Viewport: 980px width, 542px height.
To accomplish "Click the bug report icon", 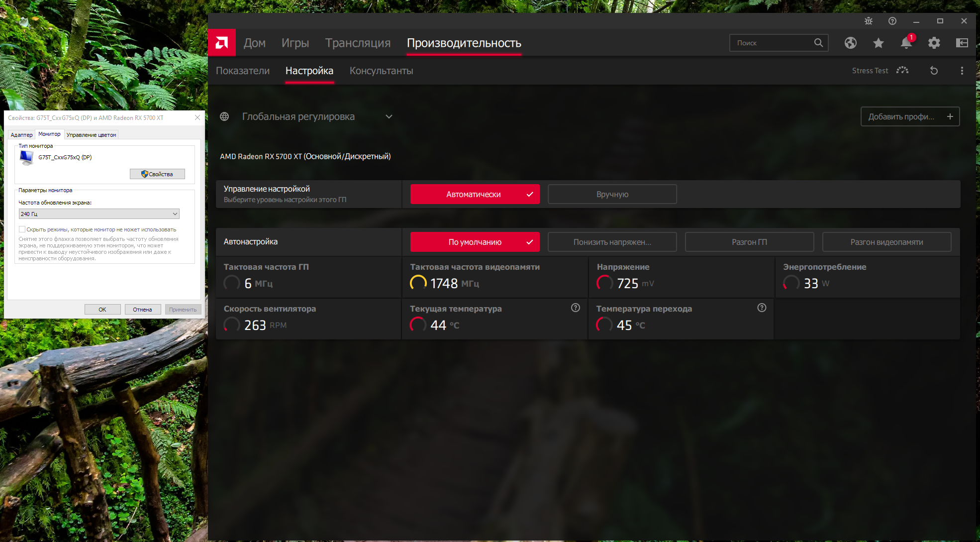I will click(x=869, y=21).
